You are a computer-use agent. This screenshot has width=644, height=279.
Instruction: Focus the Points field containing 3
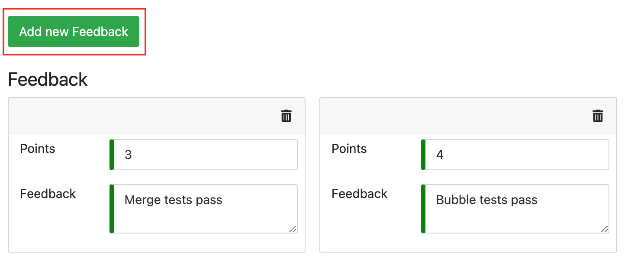[x=206, y=155]
